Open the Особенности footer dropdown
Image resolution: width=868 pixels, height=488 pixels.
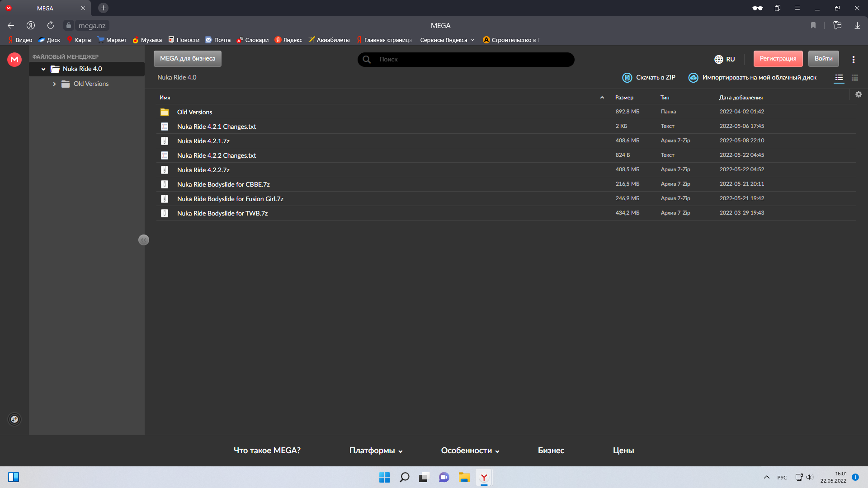coord(470,450)
